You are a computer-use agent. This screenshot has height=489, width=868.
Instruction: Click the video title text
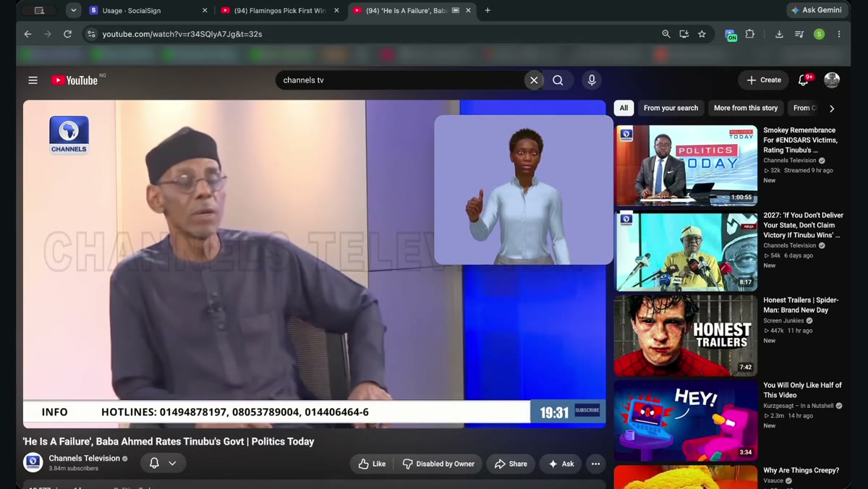pyautogui.click(x=169, y=441)
